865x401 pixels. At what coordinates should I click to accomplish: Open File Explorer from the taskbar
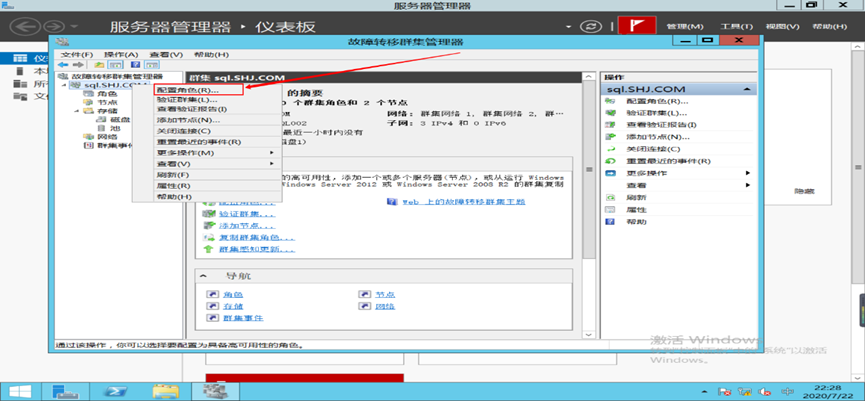point(165,390)
